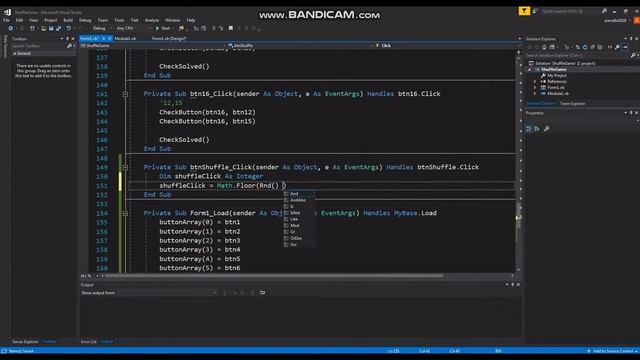Select AndAlso from the IntelliSense list
640x360 pixels.
click(x=299, y=200)
